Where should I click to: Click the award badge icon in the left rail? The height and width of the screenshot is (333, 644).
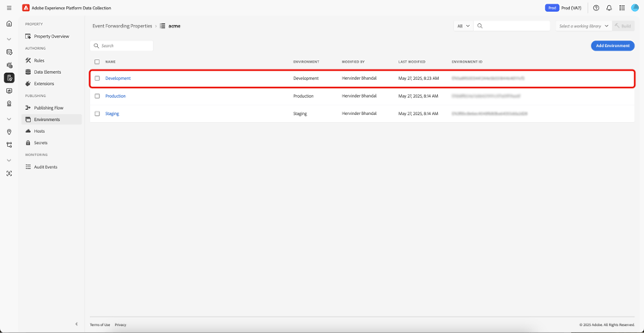(9, 104)
